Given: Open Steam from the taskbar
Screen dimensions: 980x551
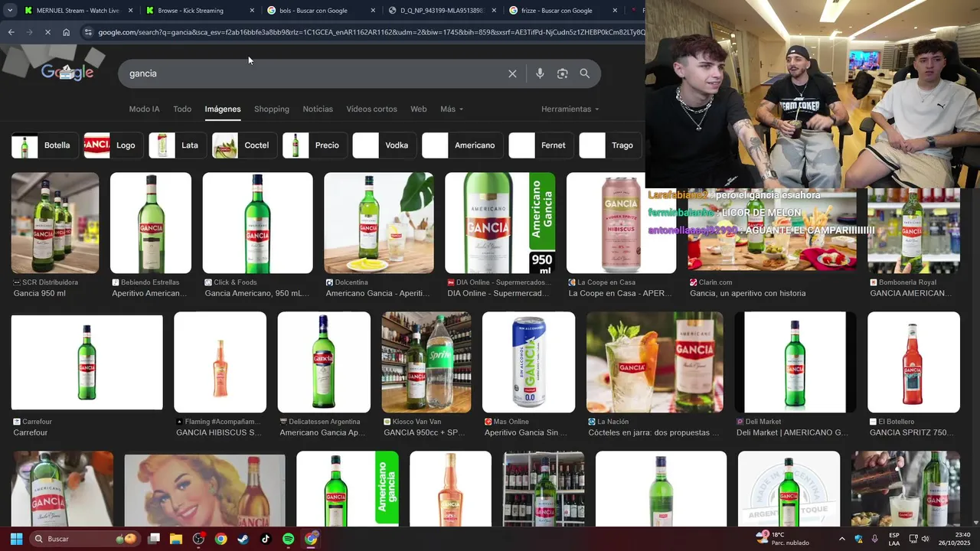Looking at the screenshot, I should tap(243, 539).
